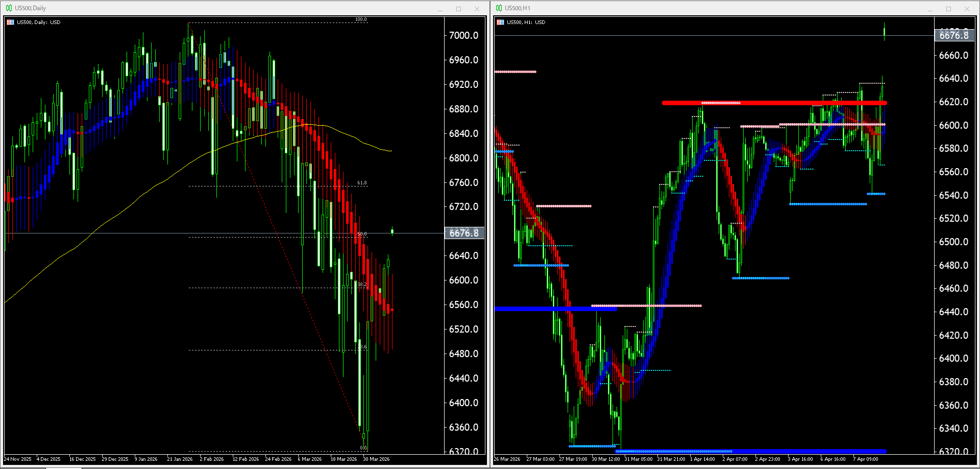Click 6380.0 on the H1 price scale

953,382
